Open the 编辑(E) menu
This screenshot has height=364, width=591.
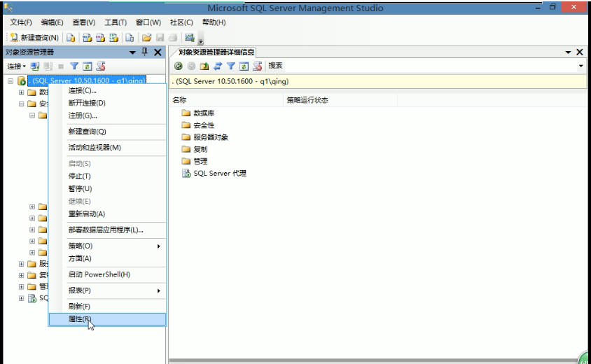(52, 22)
